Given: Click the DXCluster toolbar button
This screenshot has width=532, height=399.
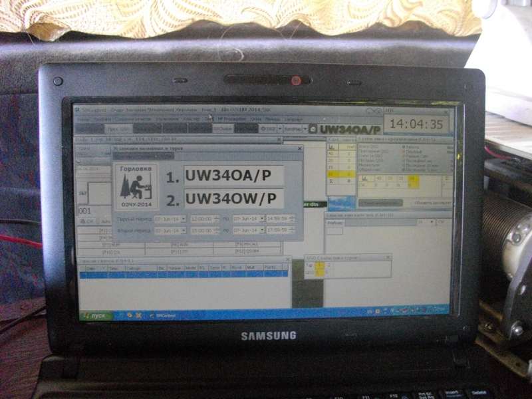Looking at the screenshot, I should click(x=223, y=129).
